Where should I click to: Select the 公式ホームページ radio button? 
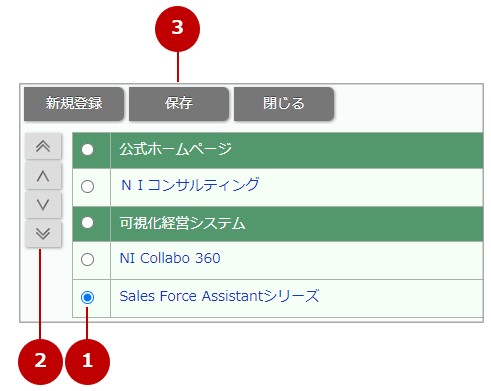tap(88, 150)
